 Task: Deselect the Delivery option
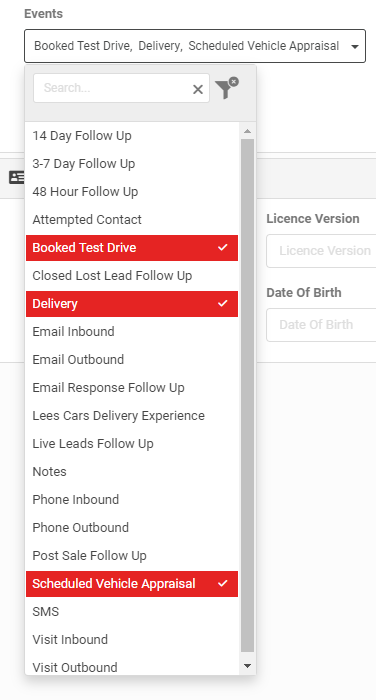132,304
